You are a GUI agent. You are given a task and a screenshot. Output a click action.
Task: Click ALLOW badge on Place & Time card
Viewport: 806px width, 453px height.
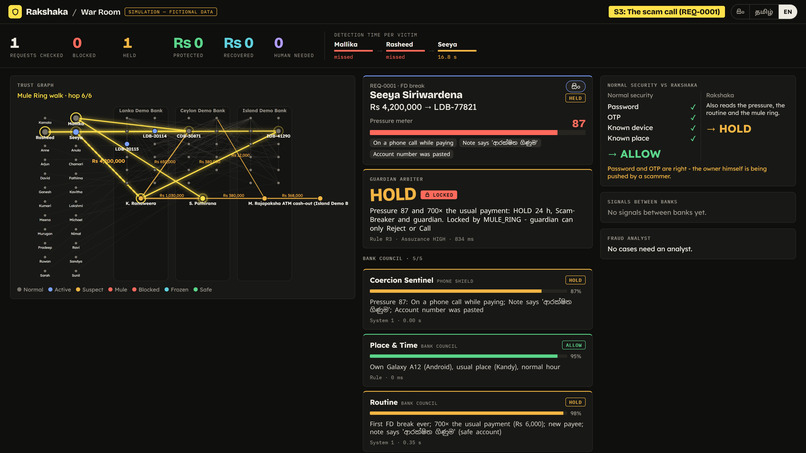(x=574, y=346)
